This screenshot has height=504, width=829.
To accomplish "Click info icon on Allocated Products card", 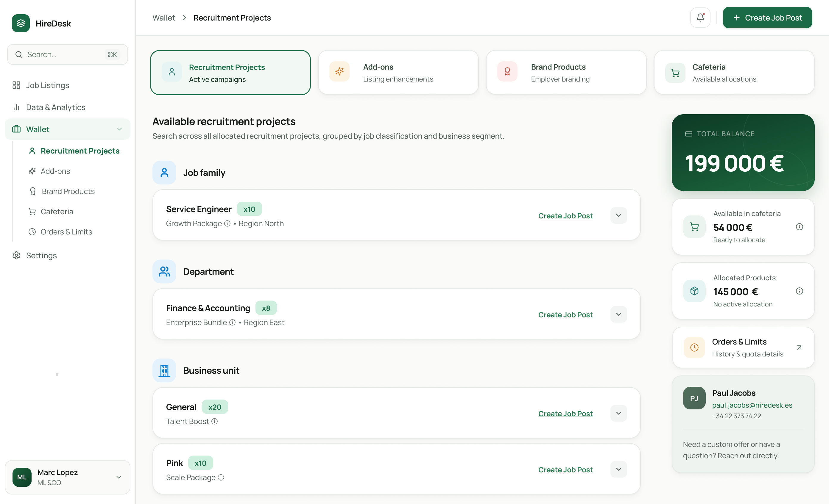I will [800, 291].
